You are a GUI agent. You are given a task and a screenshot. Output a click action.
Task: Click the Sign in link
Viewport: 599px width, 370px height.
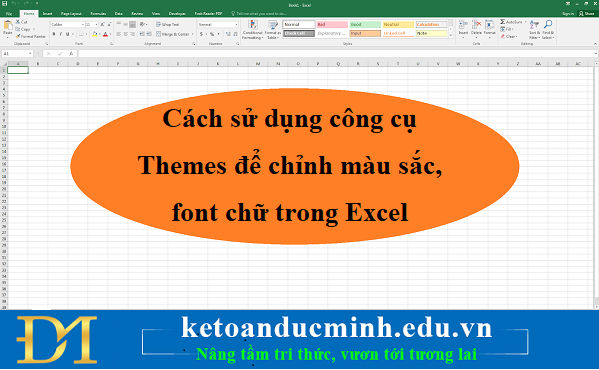coord(568,13)
